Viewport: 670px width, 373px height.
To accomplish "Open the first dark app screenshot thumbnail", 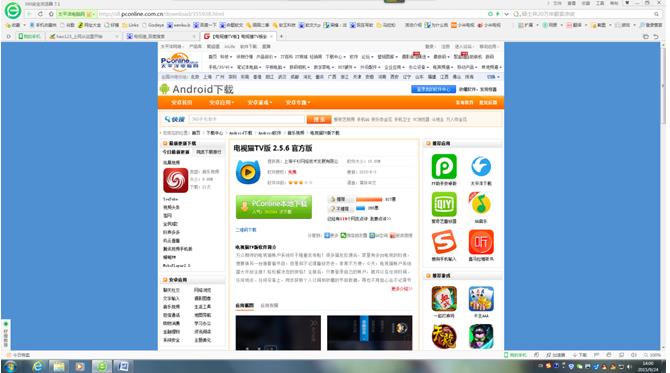I will [x=278, y=333].
